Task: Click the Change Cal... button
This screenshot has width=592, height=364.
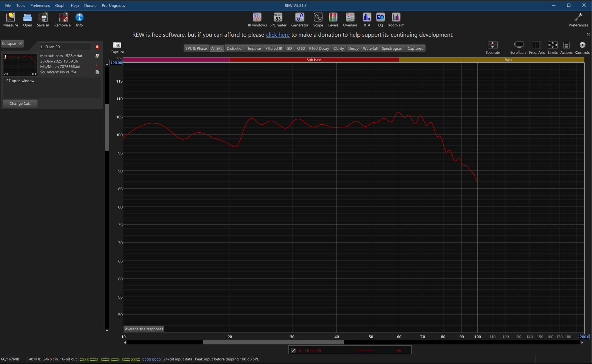Action: click(x=20, y=103)
